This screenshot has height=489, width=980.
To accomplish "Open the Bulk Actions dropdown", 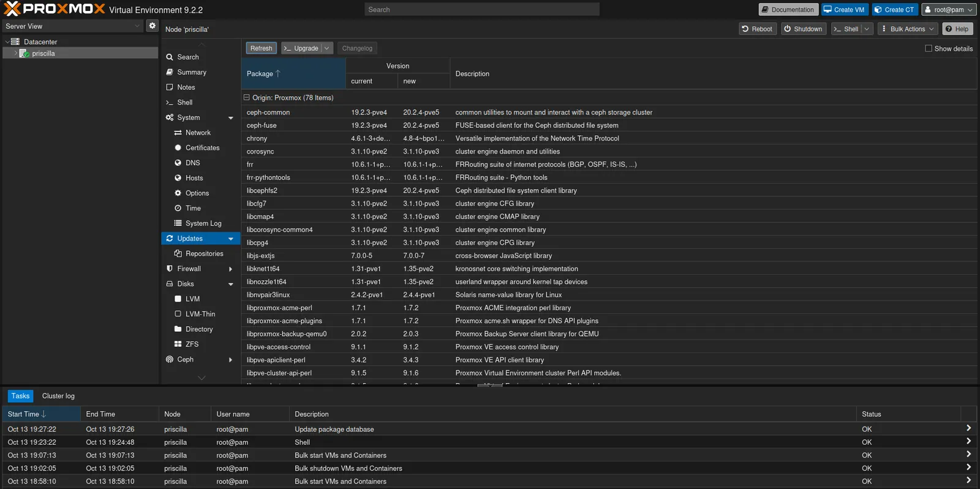I will click(908, 29).
